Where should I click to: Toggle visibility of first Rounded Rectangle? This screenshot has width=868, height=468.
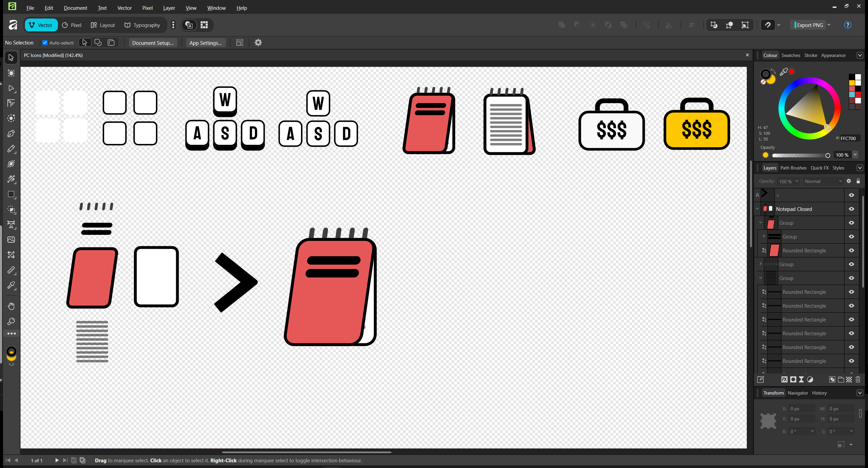(x=852, y=251)
